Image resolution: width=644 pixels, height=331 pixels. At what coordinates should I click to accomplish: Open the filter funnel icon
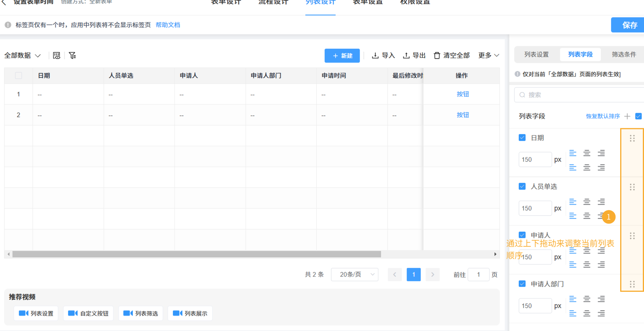click(72, 55)
